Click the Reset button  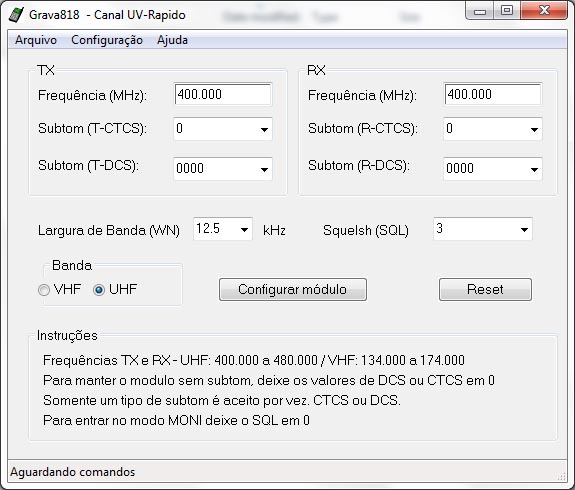pyautogui.click(x=485, y=289)
